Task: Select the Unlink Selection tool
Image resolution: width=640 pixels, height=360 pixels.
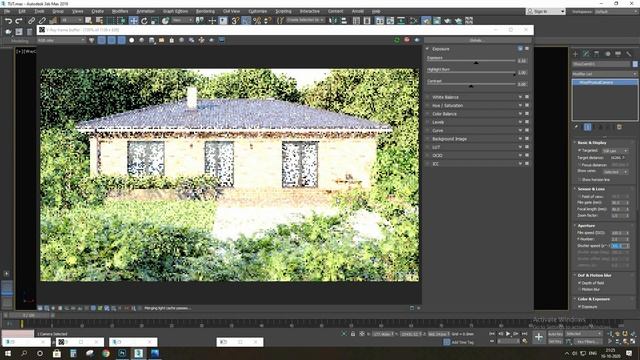Action: point(42,20)
